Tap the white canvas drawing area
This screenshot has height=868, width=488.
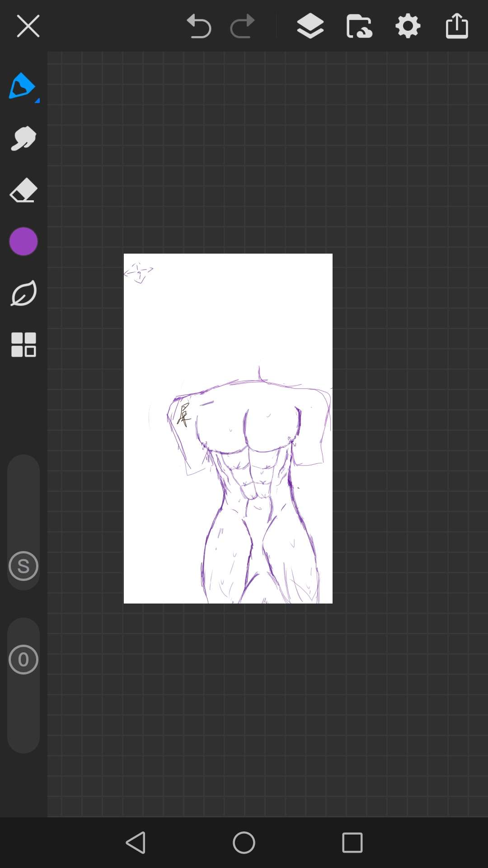click(x=228, y=316)
